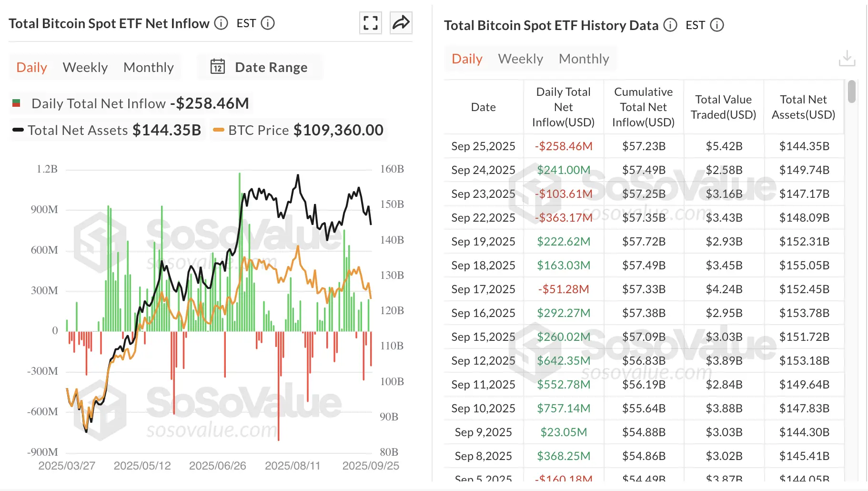
Task: Click the info icon next to Net Inflow title
Action: 221,22
